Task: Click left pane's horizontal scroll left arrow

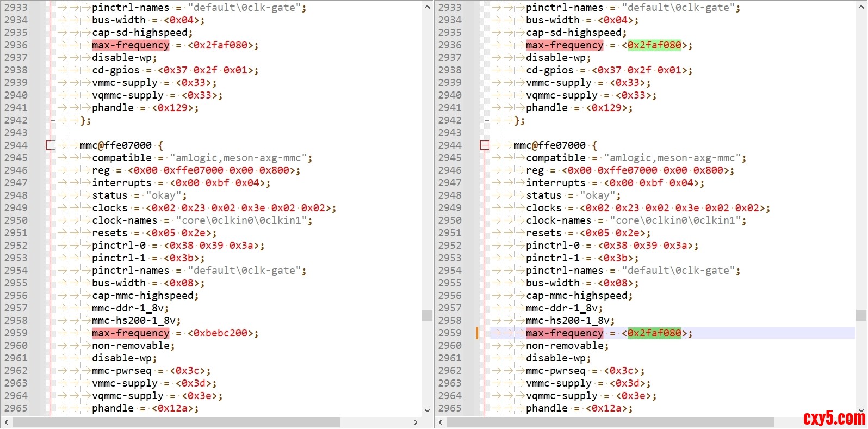Action: [6, 422]
